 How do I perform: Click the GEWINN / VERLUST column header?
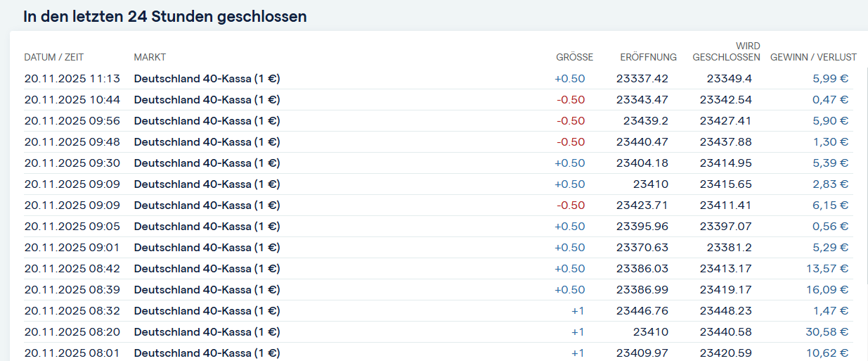click(x=813, y=57)
